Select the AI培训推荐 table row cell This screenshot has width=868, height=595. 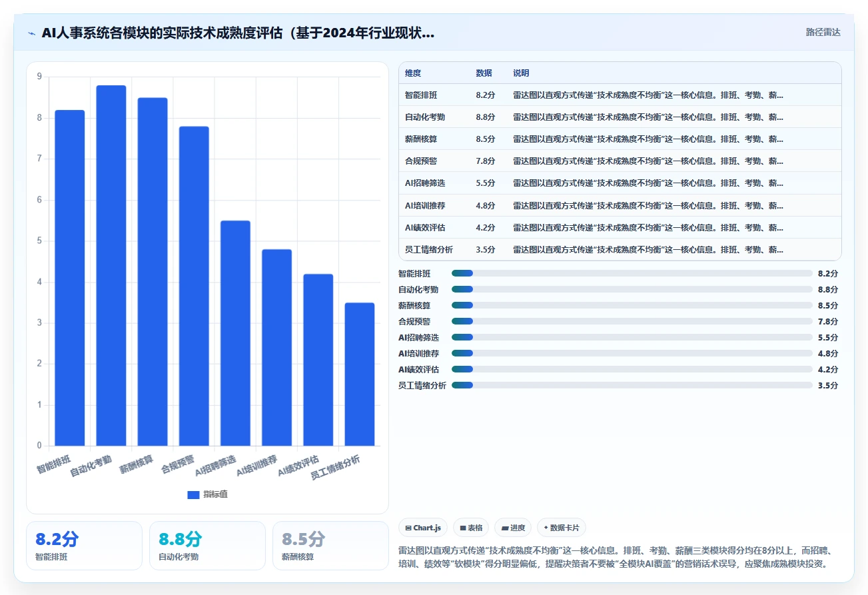pyautogui.click(x=426, y=205)
